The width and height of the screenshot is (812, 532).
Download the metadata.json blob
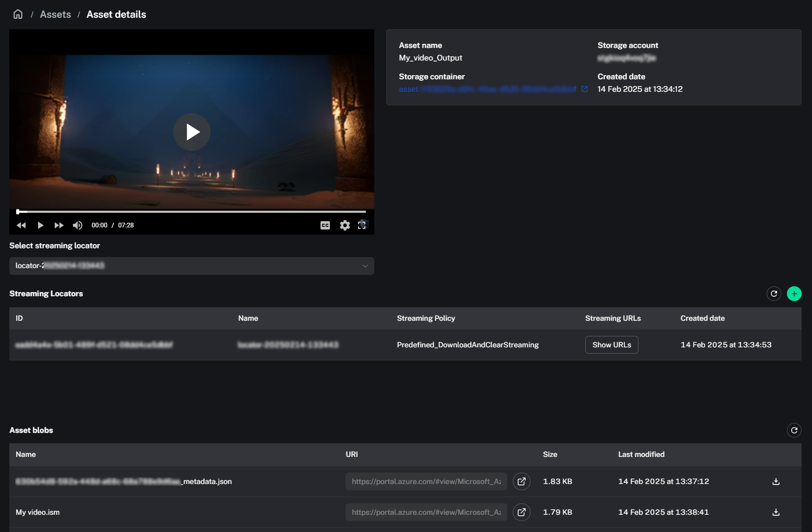pyautogui.click(x=776, y=481)
